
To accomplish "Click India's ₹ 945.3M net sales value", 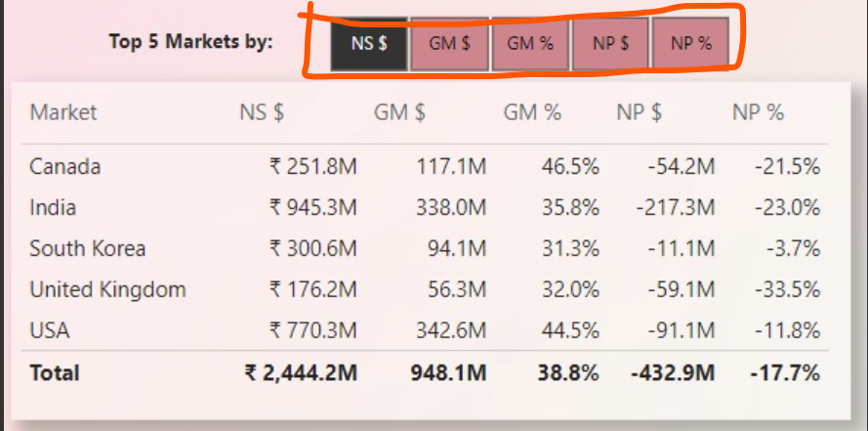I will click(313, 208).
